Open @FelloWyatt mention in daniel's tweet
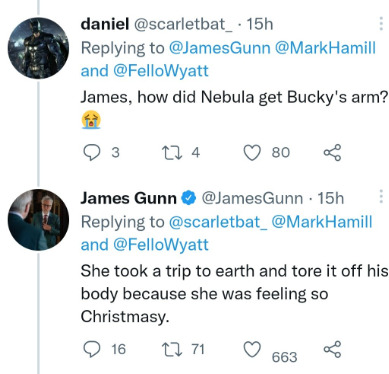 pyautogui.click(x=161, y=71)
